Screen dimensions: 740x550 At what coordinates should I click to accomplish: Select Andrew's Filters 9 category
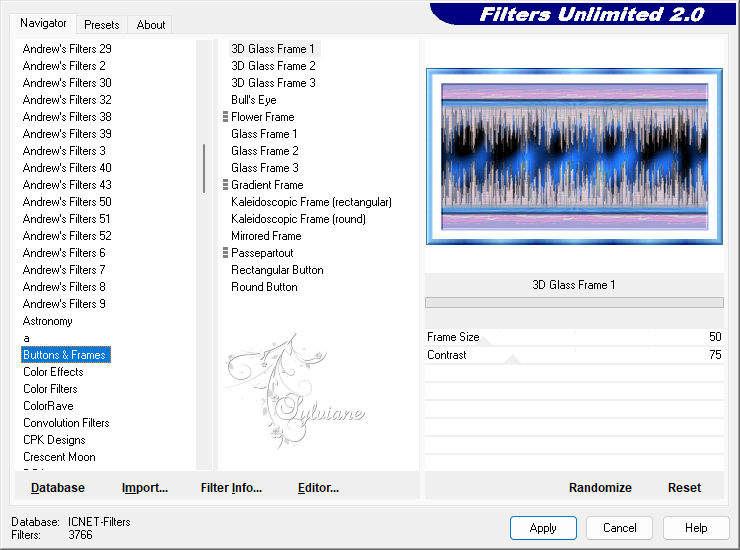click(64, 304)
